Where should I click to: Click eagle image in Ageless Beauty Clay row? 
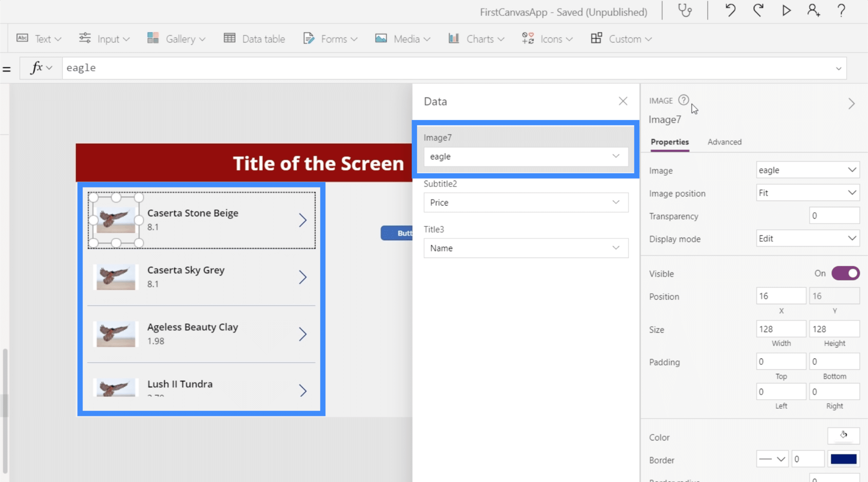116,334
